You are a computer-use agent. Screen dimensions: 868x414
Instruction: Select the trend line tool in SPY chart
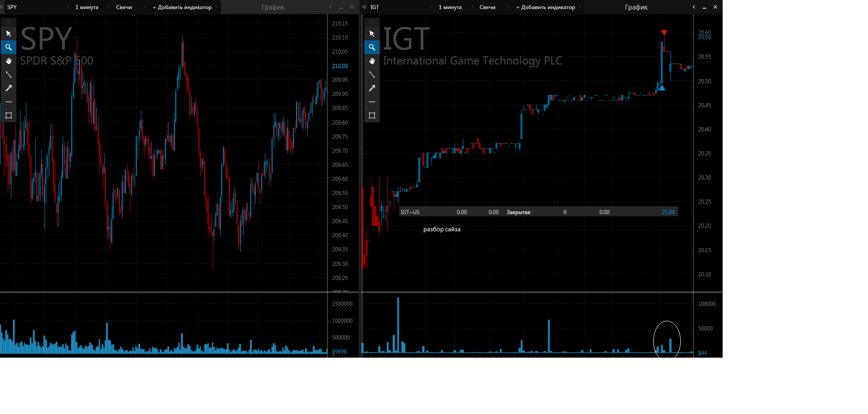point(8,75)
